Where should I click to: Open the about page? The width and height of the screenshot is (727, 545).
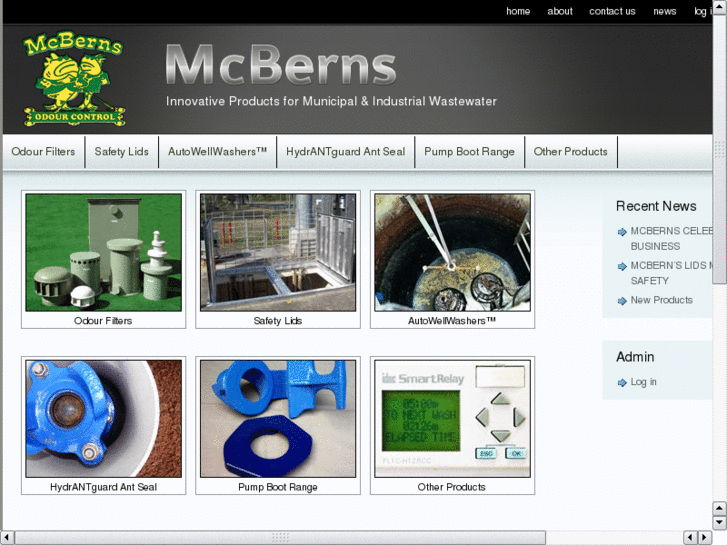(560, 11)
